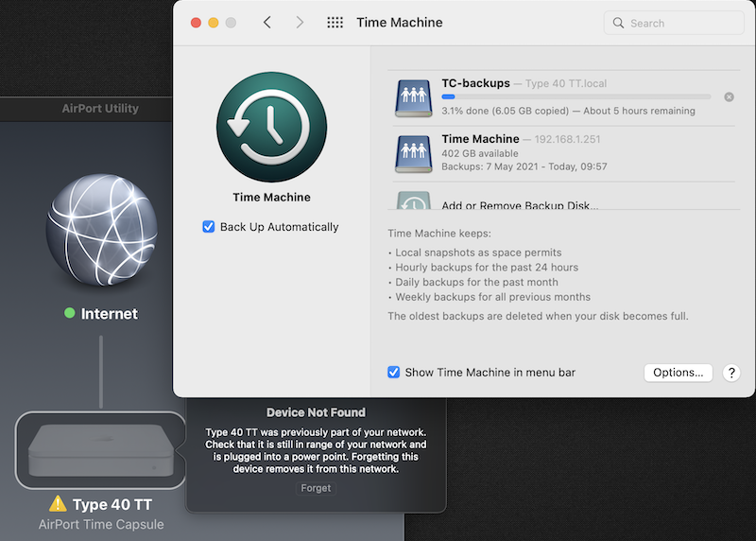The width and height of the screenshot is (756, 541).
Task: Toggle Back Up Automatically checkbox
Action: [208, 227]
